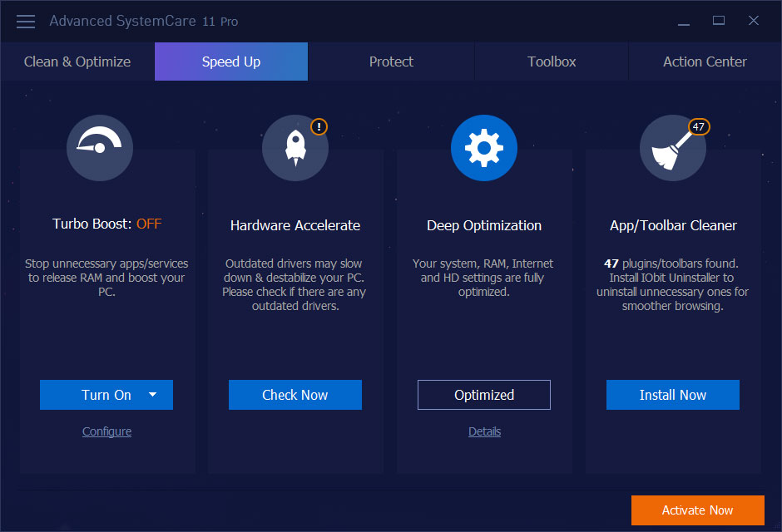The width and height of the screenshot is (782, 532).
Task: Click the Advanced SystemCare 11 Pro title
Action: pyautogui.click(x=144, y=21)
